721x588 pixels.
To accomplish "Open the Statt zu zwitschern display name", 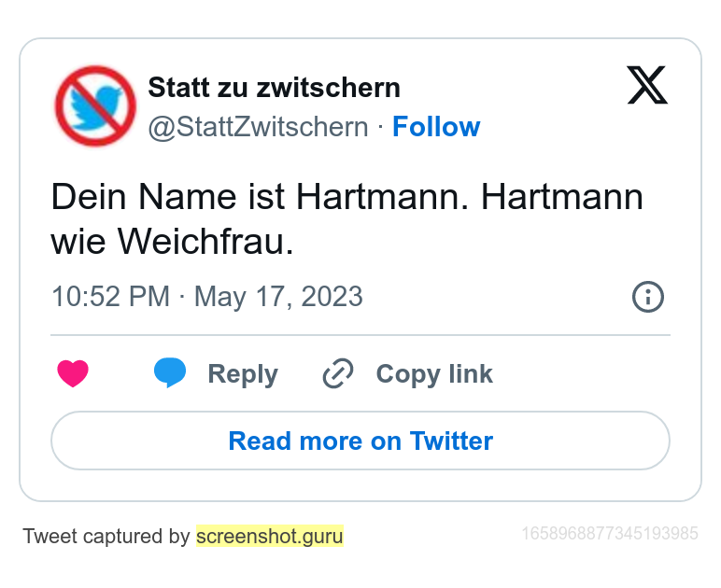I will pyautogui.click(x=274, y=88).
